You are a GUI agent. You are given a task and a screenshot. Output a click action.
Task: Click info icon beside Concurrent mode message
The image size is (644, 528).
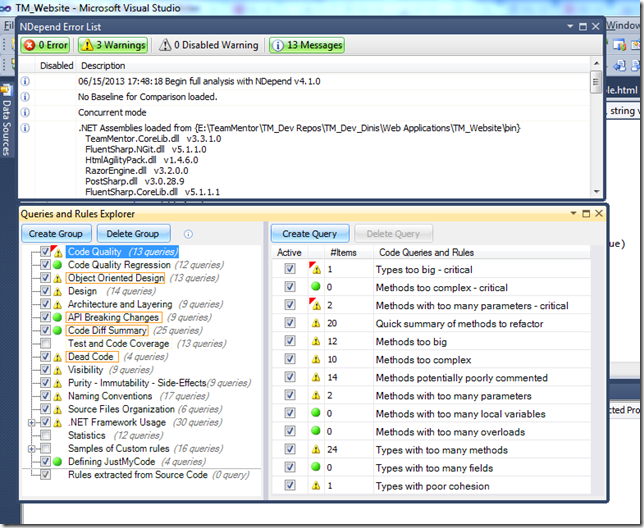click(x=26, y=113)
